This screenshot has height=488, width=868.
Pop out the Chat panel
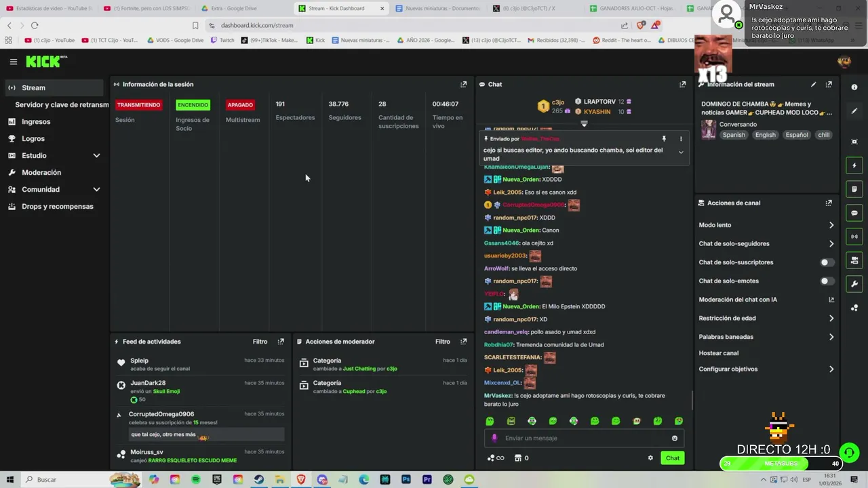click(x=683, y=85)
